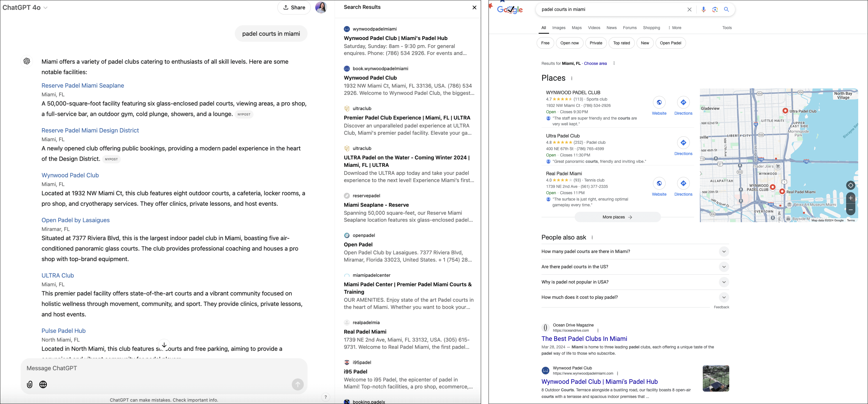Image resolution: width=868 pixels, height=404 pixels.
Task: Open Website icon for Wynwood Padel Club place
Action: pos(659,102)
